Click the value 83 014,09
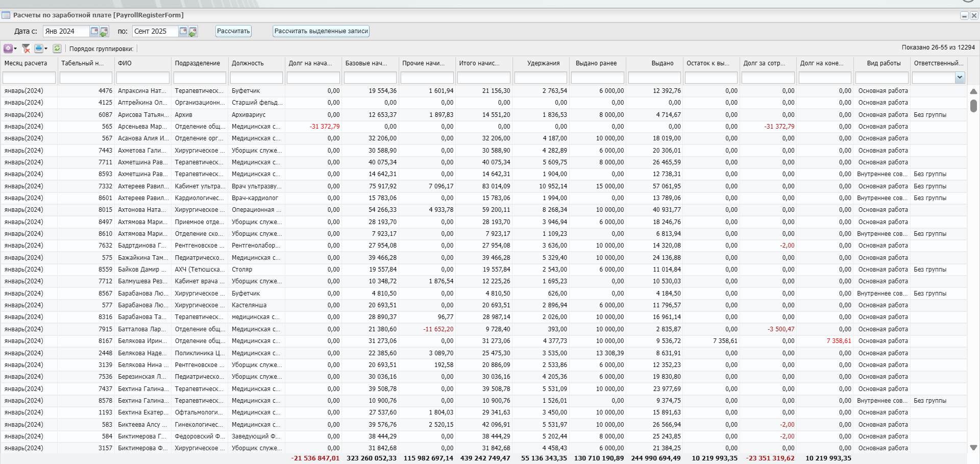The image size is (980, 464). tap(496, 186)
